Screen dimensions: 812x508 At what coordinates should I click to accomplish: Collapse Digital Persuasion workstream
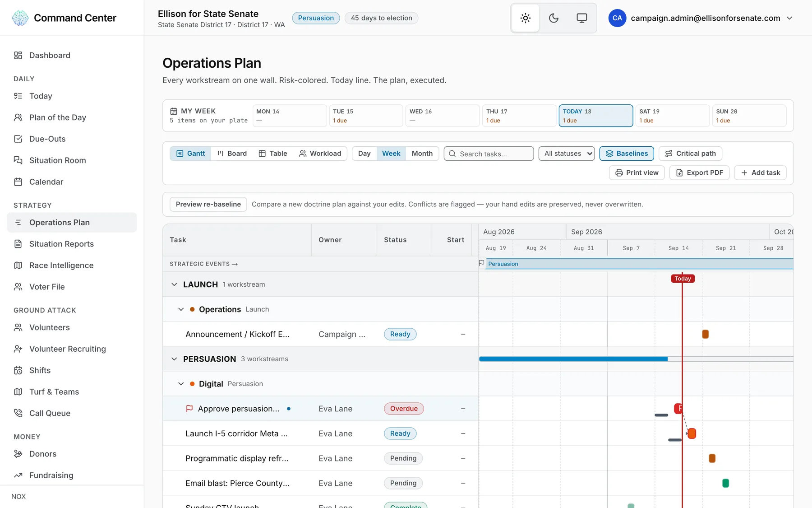coord(181,384)
